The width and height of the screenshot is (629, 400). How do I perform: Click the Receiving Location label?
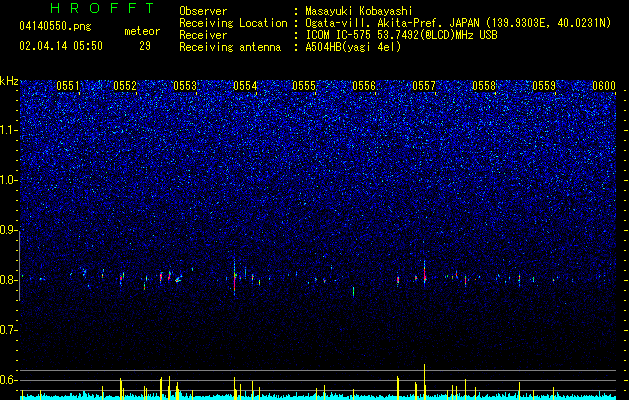tap(233, 23)
